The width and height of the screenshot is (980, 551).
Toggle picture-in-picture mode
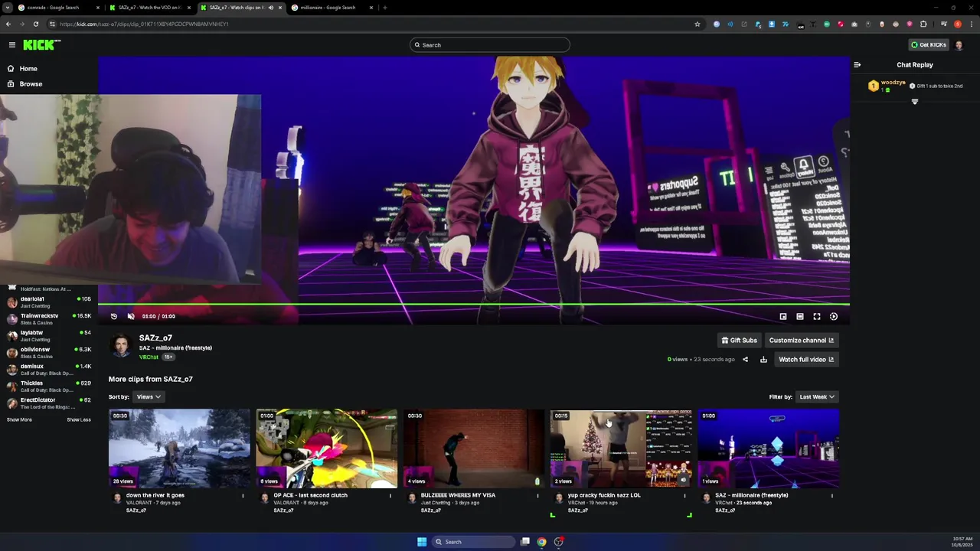pos(783,316)
